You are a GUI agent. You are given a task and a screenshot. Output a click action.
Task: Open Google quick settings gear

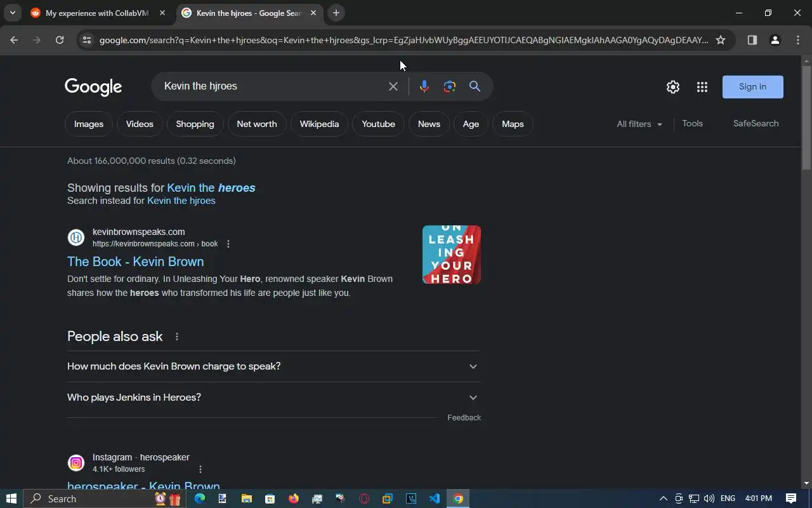(x=673, y=87)
